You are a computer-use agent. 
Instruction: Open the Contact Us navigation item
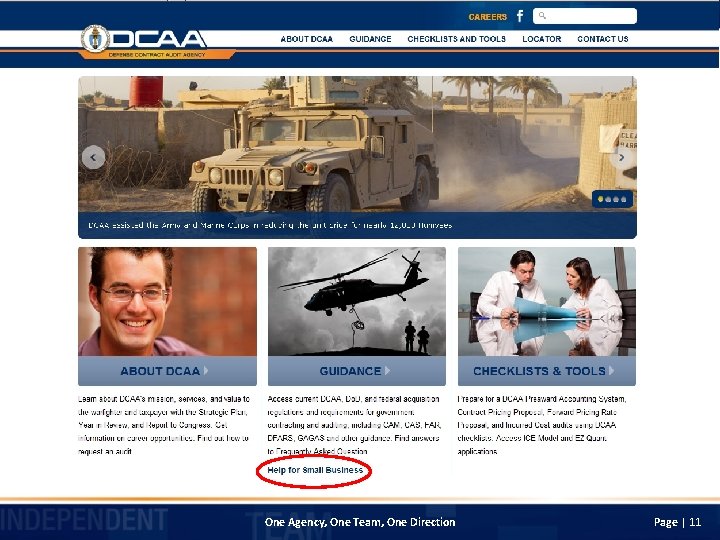coord(603,39)
